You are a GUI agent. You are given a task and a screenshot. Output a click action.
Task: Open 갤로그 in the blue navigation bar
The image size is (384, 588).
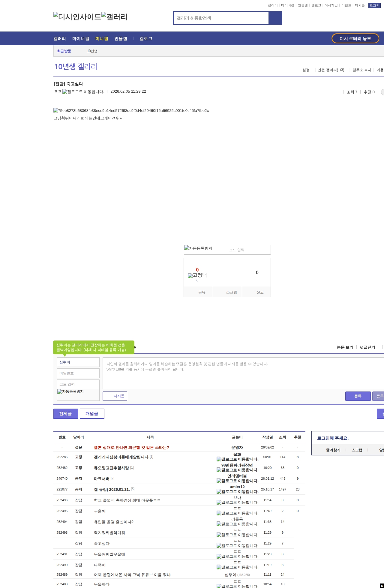click(x=146, y=39)
